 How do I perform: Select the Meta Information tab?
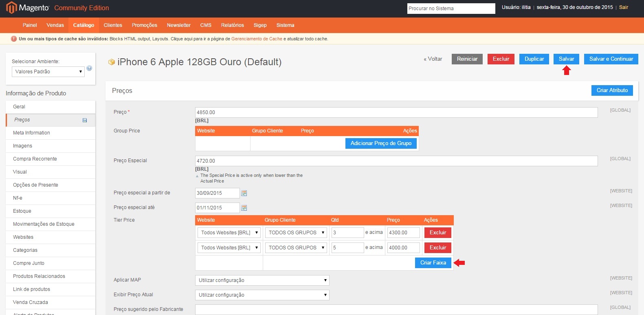click(x=51, y=133)
